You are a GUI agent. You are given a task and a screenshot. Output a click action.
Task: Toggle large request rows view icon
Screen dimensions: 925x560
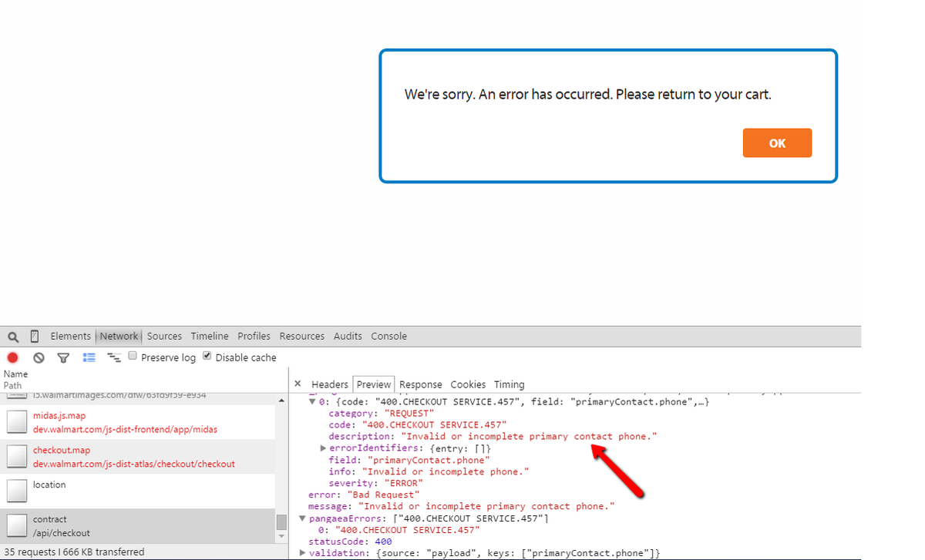[x=89, y=357]
